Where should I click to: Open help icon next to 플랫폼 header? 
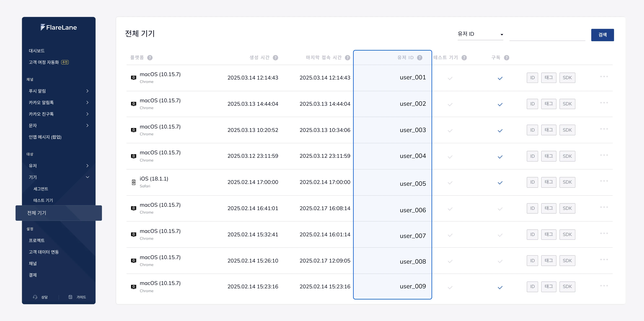(x=150, y=58)
